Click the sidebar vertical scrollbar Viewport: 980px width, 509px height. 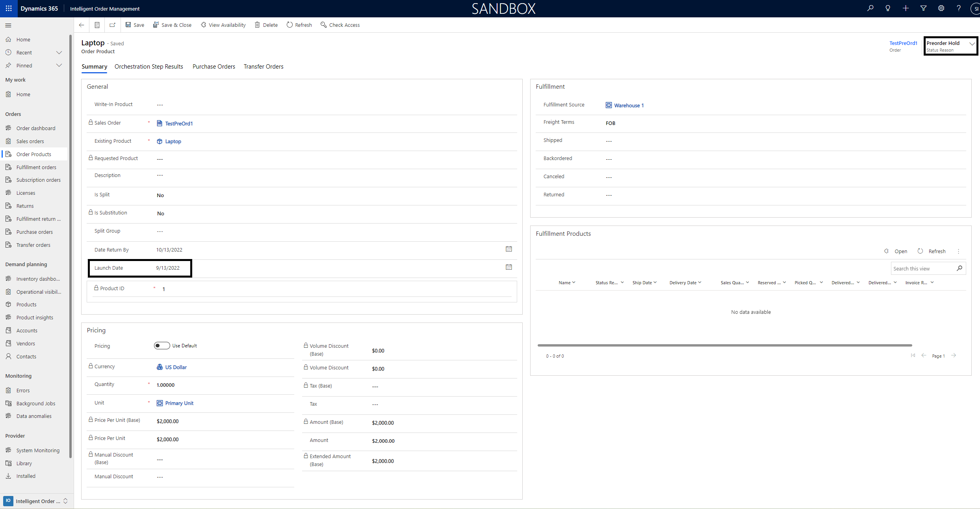coord(71,246)
